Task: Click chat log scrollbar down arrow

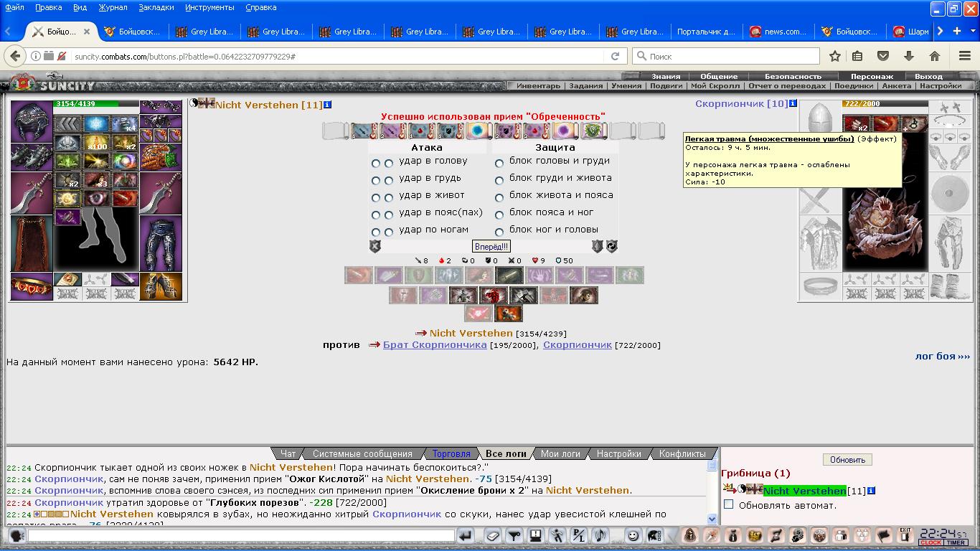Action: 712,519
